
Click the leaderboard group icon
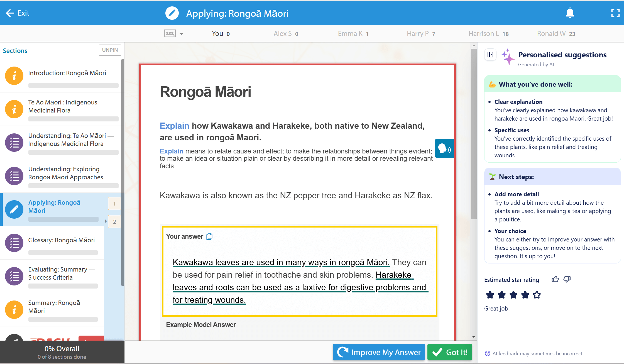(x=170, y=33)
